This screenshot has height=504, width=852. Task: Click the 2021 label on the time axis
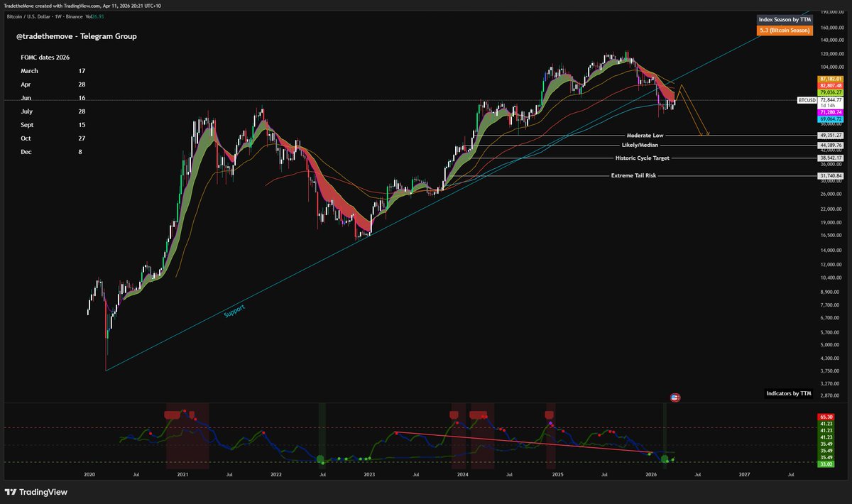[x=182, y=473]
